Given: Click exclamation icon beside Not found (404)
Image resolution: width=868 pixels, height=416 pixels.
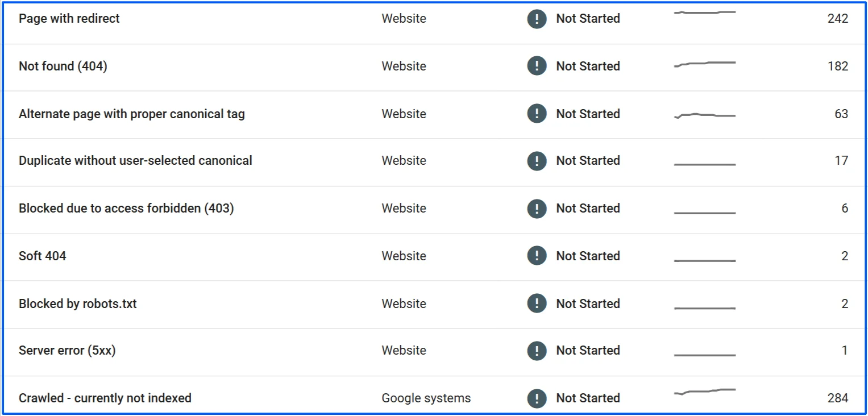Looking at the screenshot, I should 537,66.
